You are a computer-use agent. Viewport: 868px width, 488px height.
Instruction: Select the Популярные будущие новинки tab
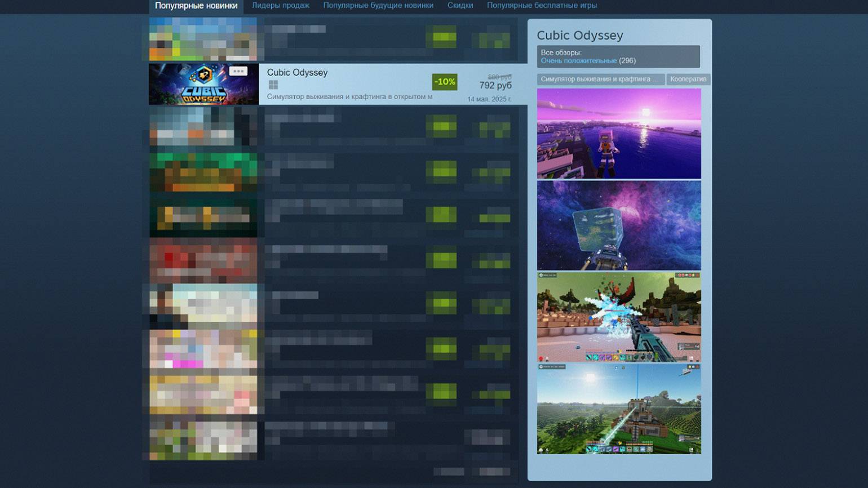[378, 6]
